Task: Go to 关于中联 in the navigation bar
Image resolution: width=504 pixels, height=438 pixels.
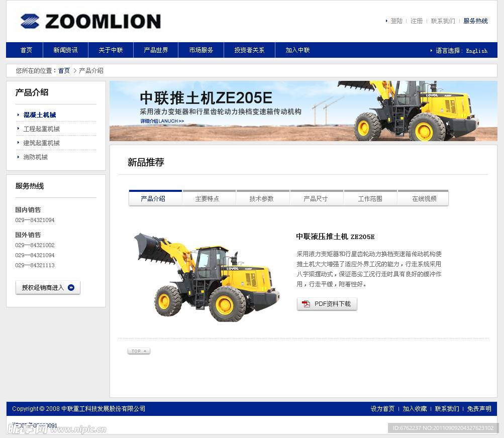Action: [111, 50]
